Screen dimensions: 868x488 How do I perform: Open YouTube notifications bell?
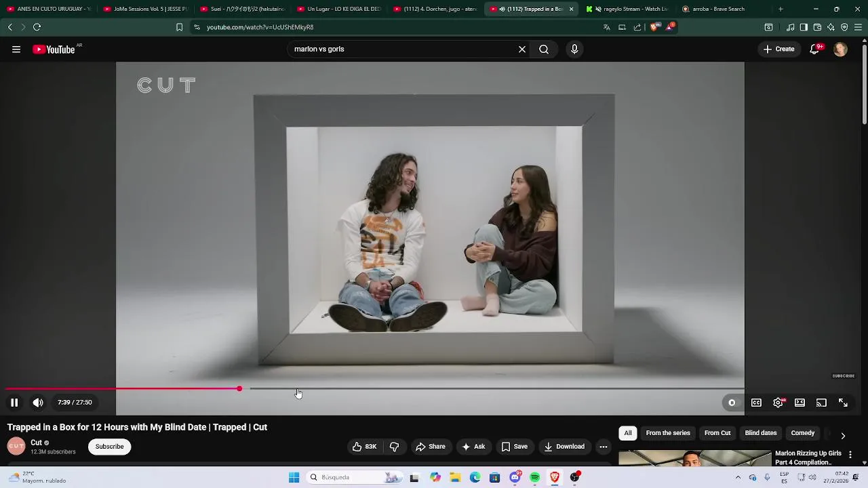point(815,49)
